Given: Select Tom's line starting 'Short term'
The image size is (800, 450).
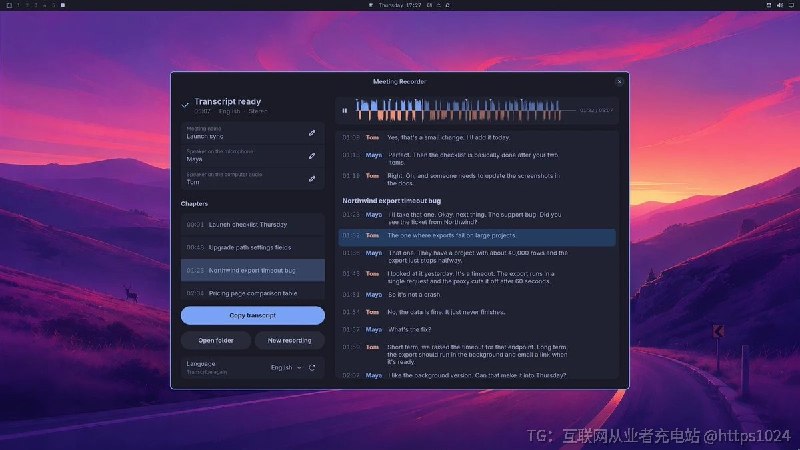Looking at the screenshot, I should tap(477, 355).
